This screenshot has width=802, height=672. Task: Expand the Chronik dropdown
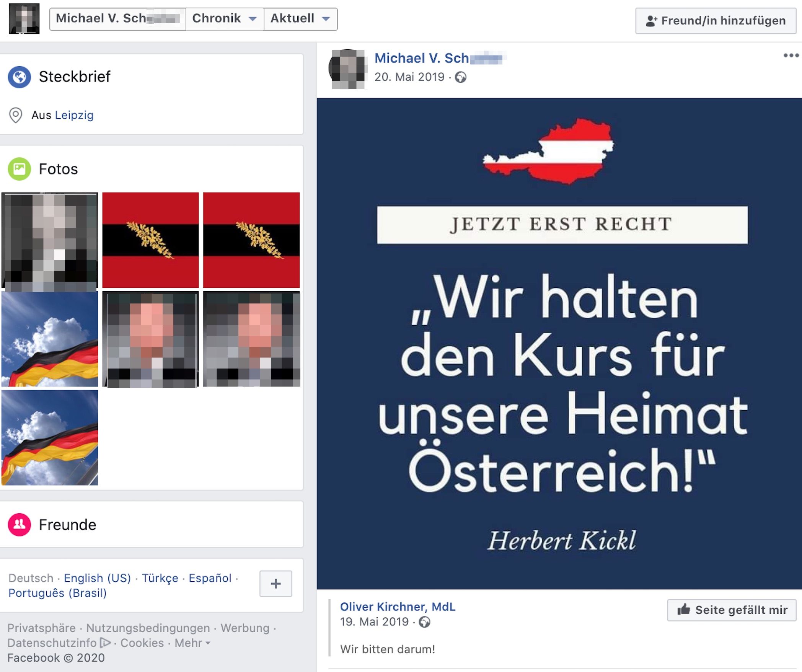[x=225, y=19]
